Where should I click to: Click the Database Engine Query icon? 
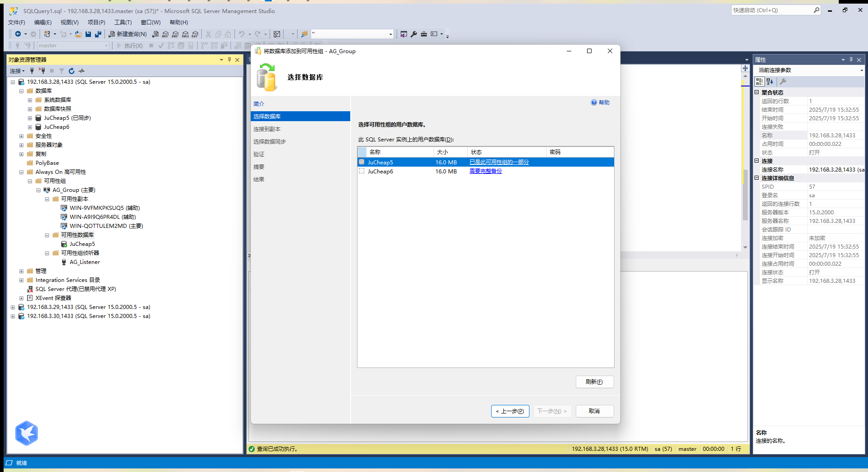(x=155, y=34)
